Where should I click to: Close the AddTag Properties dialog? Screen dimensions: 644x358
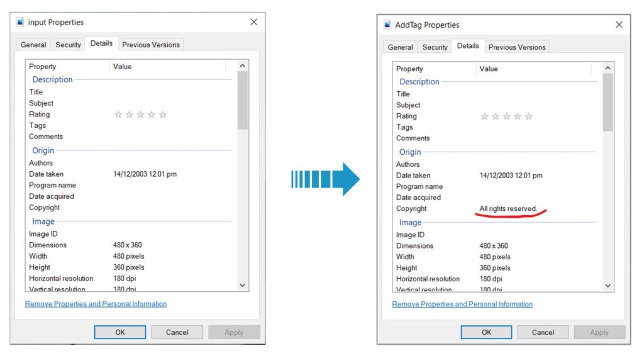point(619,25)
